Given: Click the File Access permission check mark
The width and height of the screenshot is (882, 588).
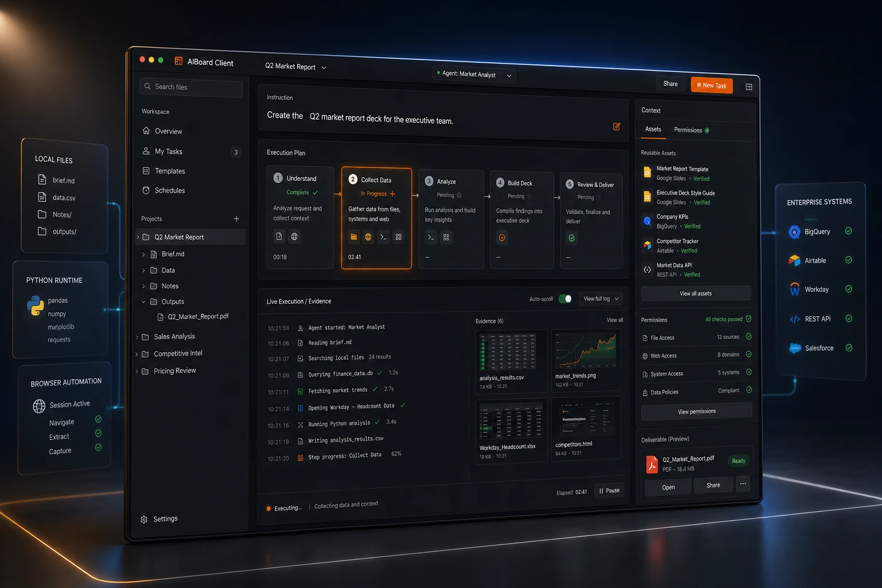Looking at the screenshot, I should [749, 336].
